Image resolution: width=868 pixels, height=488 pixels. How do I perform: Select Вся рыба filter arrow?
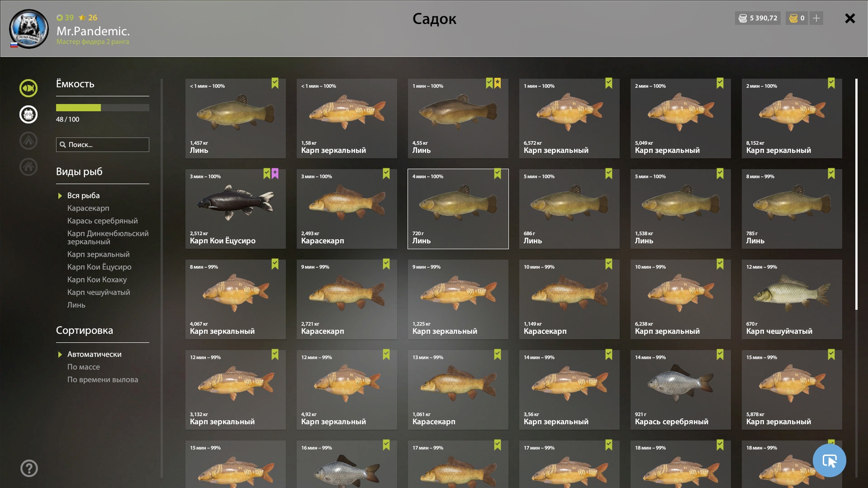[60, 196]
